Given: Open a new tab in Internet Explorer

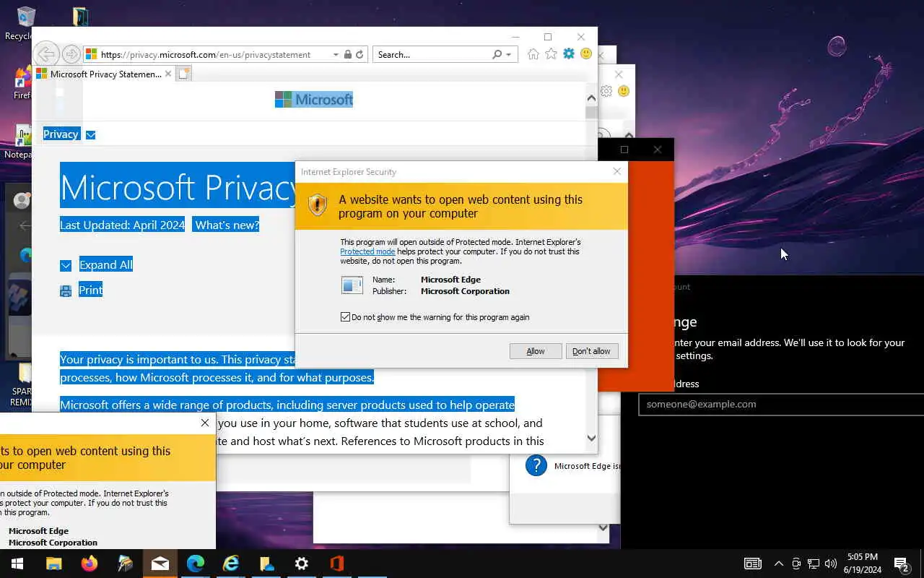Looking at the screenshot, I should [x=183, y=74].
